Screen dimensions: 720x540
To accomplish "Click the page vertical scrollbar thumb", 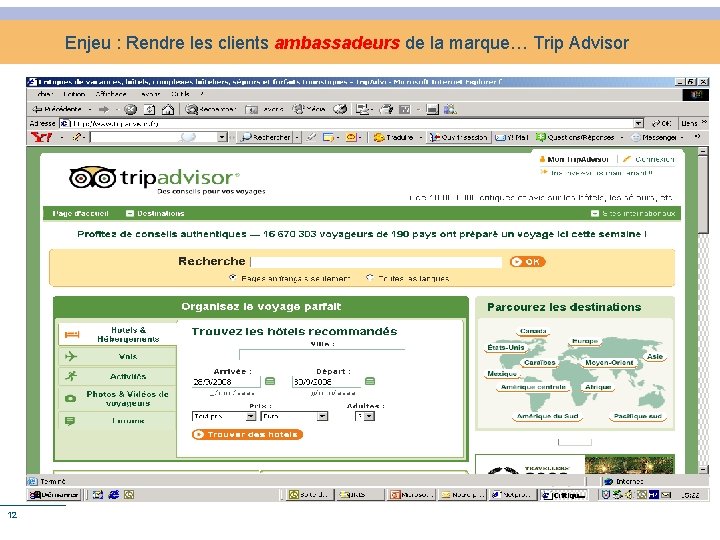I will pos(703,195).
